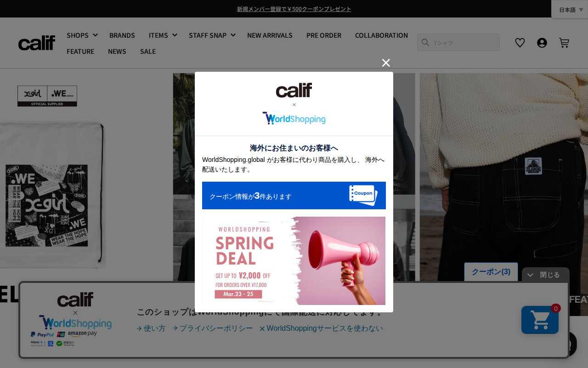Go to NEW ARRIVALS page
Screen dimensions: 588x368
pos(270,35)
